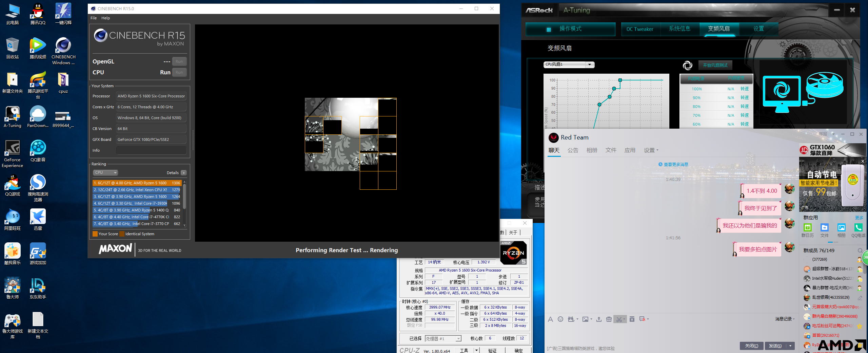Open the emoji picker in QQ chat toolbar
The height and width of the screenshot is (353, 868).
point(560,319)
